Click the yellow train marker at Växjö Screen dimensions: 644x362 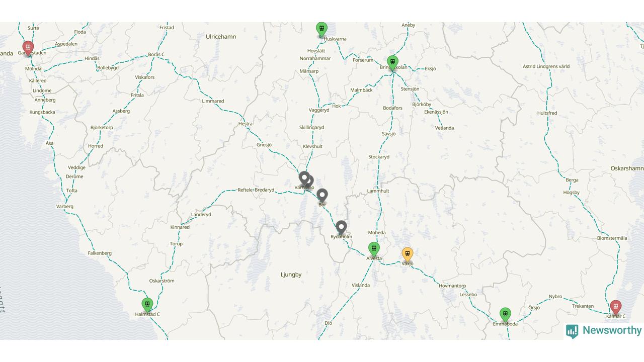(x=408, y=254)
